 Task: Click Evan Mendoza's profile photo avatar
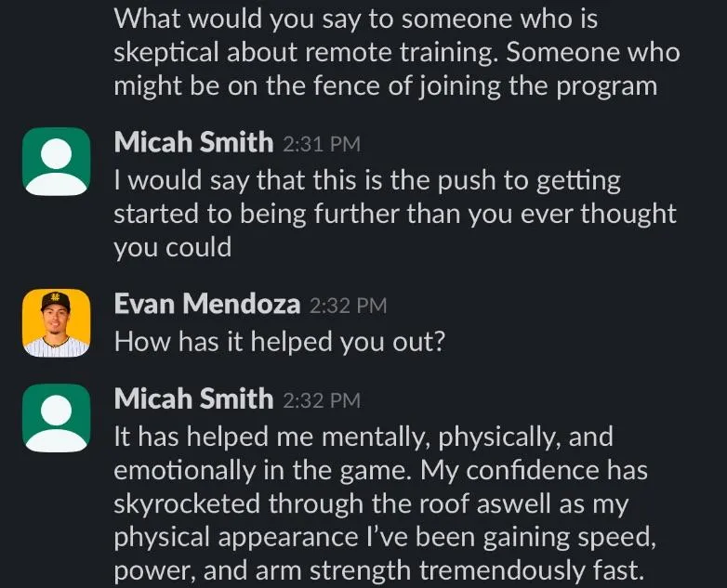click(56, 323)
